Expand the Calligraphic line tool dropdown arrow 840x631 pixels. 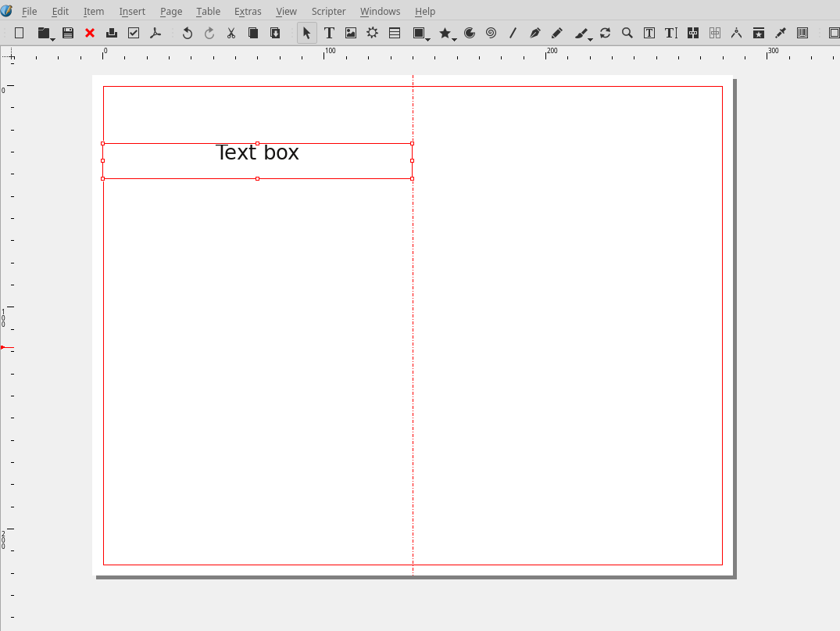click(590, 38)
